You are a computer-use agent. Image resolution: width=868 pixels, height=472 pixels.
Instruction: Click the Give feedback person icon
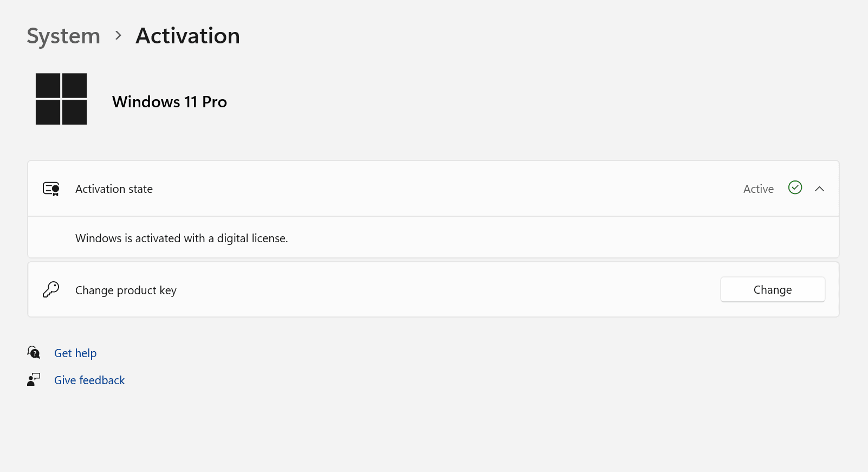34,379
